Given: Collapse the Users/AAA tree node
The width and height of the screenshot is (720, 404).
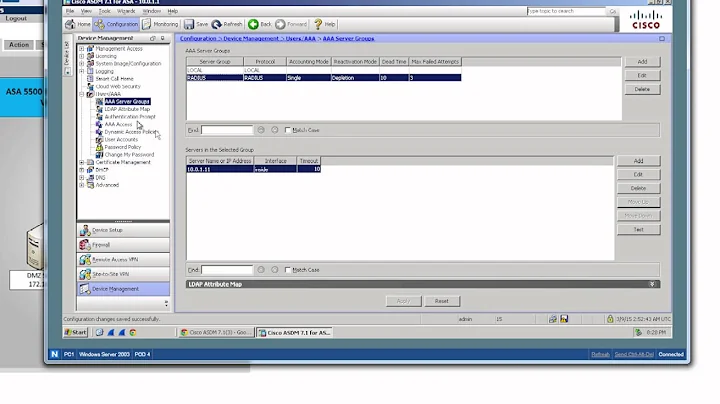Looking at the screenshot, I should [x=81, y=94].
